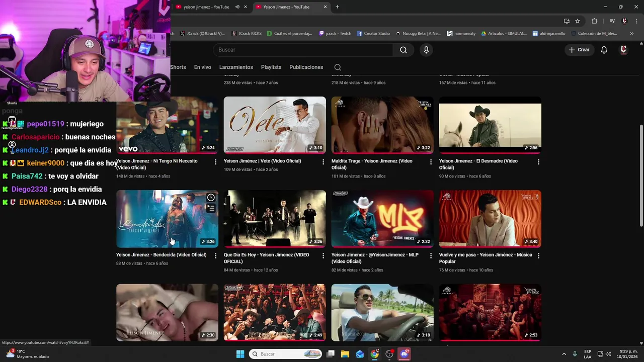Open the Noiz.gg Beta bookmark
The image size is (644, 362).
tap(418, 34)
